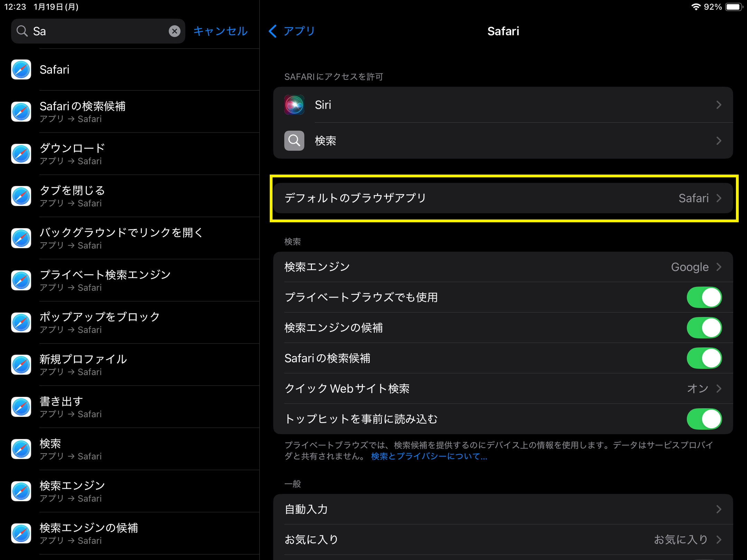This screenshot has width=747, height=560.
Task: Turn off 検索エンジンの候補 switch
Action: tap(704, 328)
